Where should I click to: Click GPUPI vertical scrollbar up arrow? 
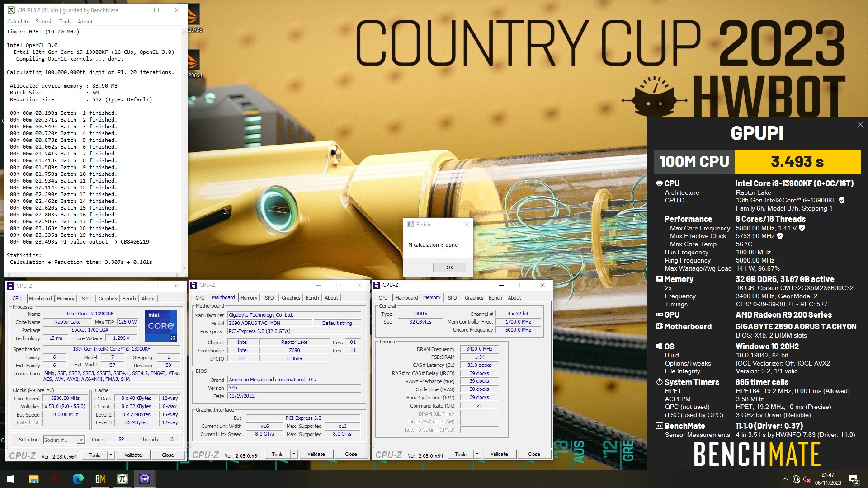coord(184,32)
